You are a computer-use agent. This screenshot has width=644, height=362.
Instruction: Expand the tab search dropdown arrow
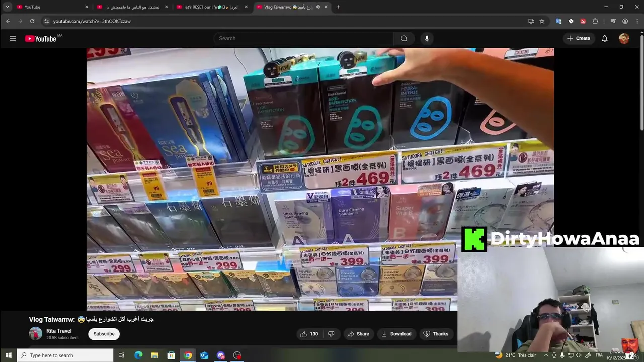(7, 7)
